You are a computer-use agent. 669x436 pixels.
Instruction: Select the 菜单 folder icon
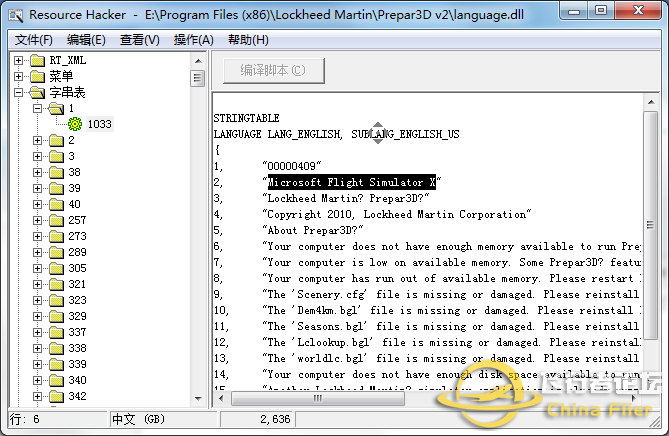tap(38, 76)
